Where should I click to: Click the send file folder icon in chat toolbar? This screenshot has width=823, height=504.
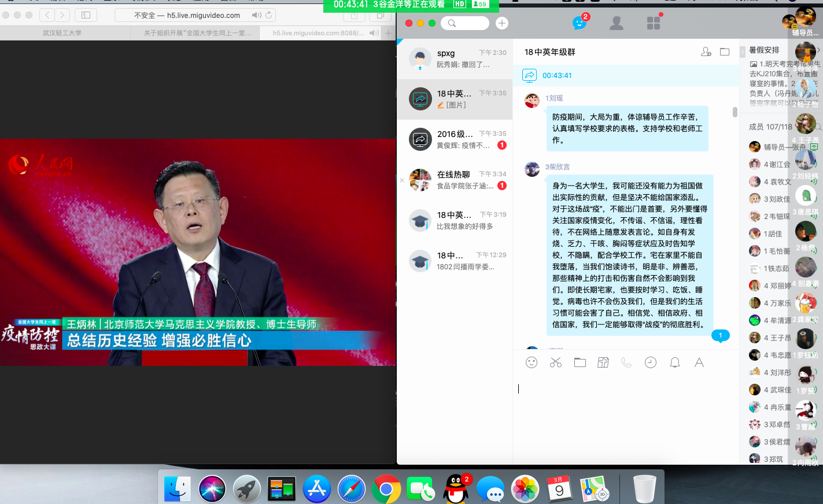pos(580,362)
